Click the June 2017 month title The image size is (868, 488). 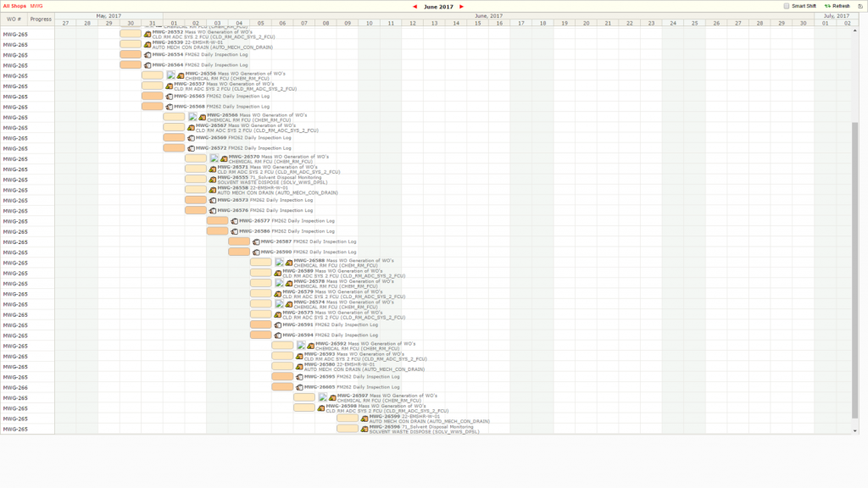pyautogui.click(x=438, y=7)
